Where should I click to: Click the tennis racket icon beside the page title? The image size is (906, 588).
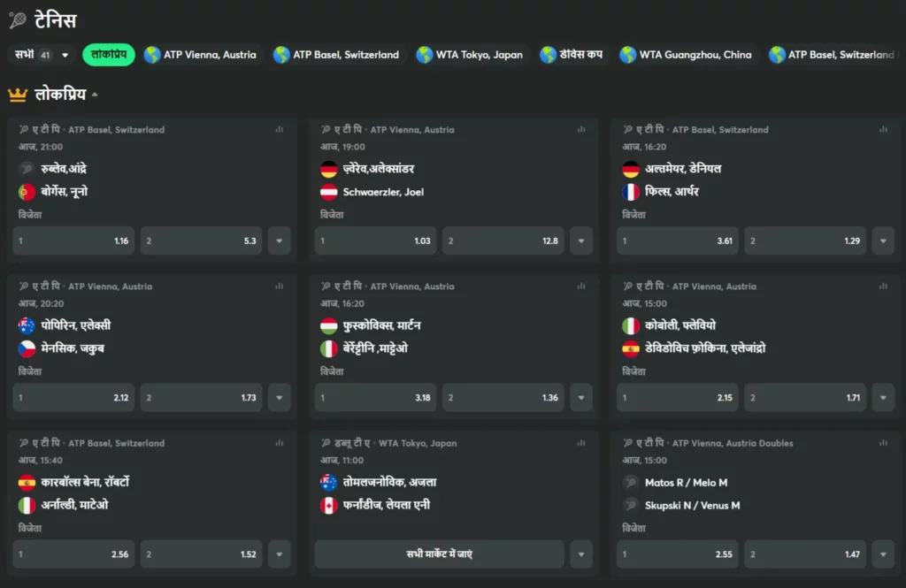tap(17, 20)
